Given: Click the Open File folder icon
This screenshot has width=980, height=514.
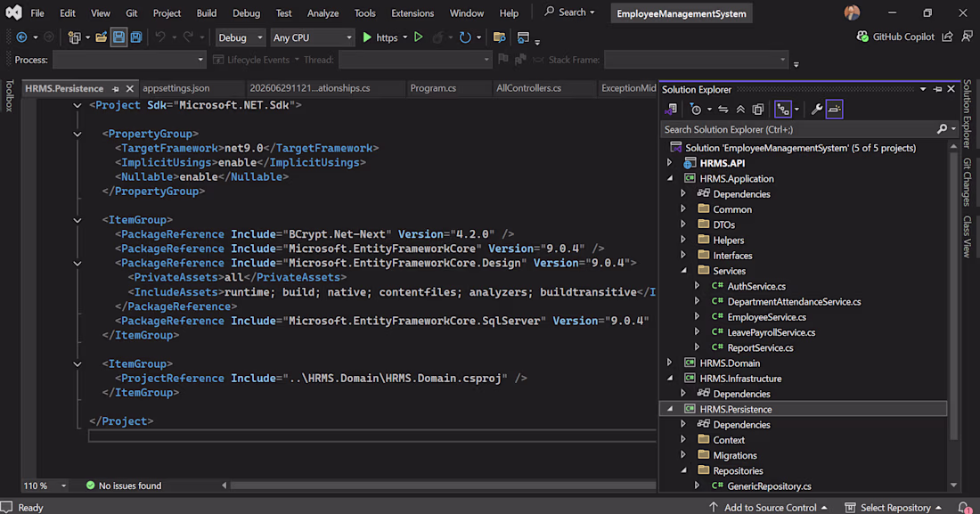Looking at the screenshot, I should pos(102,37).
